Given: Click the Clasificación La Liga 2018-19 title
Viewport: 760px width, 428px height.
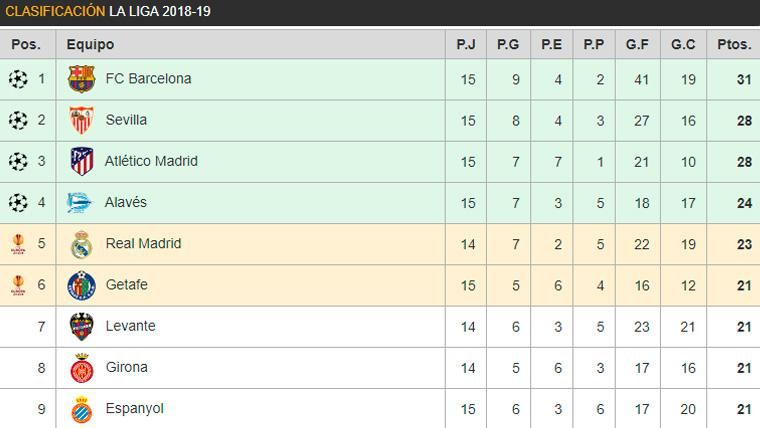Looking at the screenshot, I should (x=108, y=12).
